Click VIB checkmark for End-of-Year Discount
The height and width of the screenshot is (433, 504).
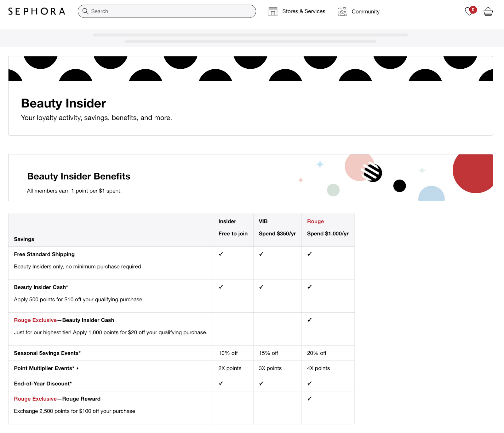pyautogui.click(x=261, y=384)
